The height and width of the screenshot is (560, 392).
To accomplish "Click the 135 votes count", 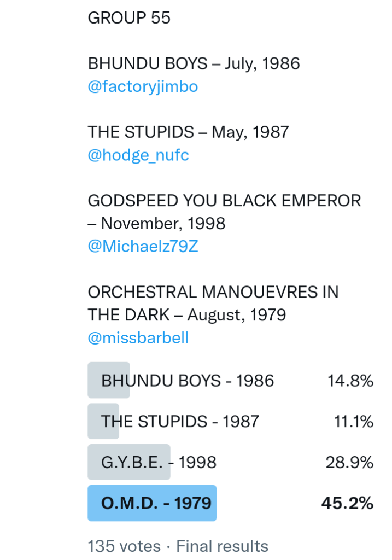I will [x=124, y=546].
